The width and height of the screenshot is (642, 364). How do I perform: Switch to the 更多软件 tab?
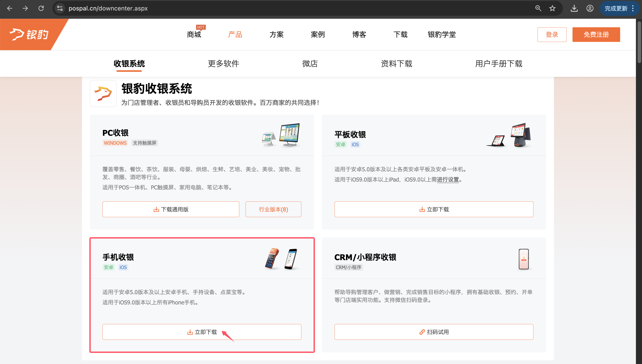tap(224, 64)
